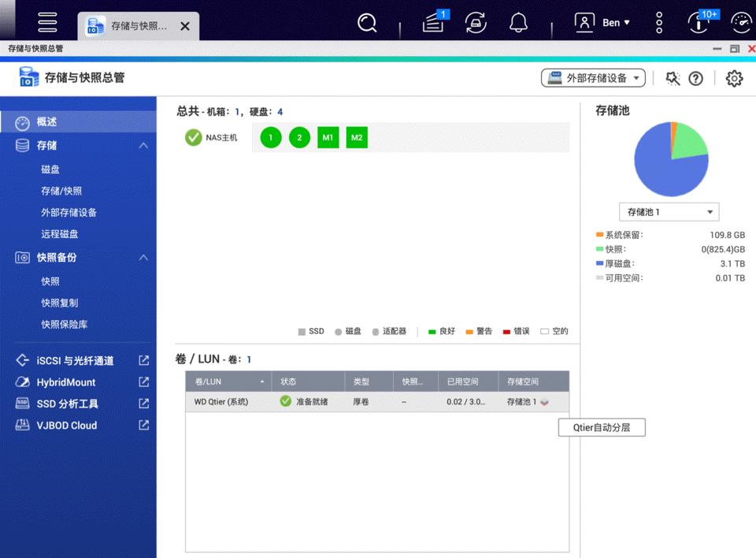Viewport: 756px width, 558px height.
Task: Open the 存储池 1 dropdown selector
Action: [x=669, y=211]
